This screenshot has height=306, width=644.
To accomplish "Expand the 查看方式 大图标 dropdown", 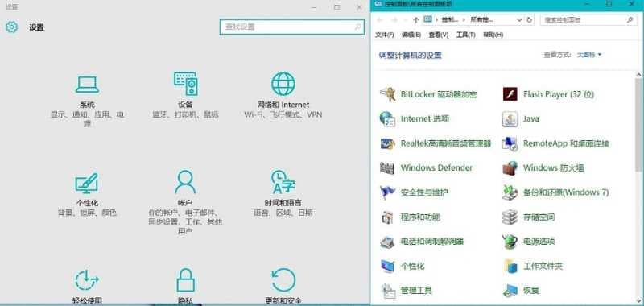I will coord(589,55).
